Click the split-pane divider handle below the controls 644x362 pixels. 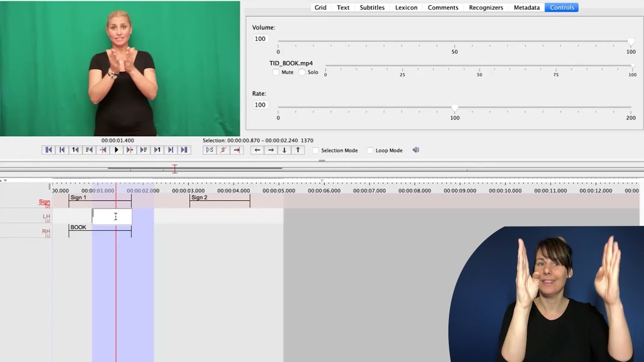[322, 161]
